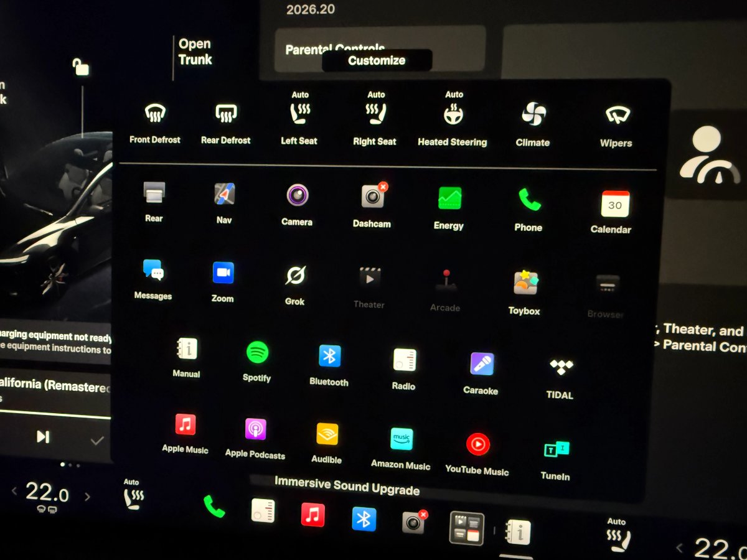Image resolution: width=747 pixels, height=560 pixels.
Task: Open the app launcher icon in the bottom dock
Action: tap(467, 528)
